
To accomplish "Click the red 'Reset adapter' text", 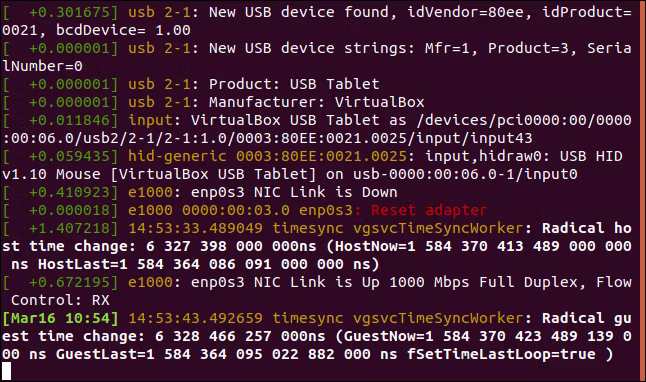I will 429,210.
